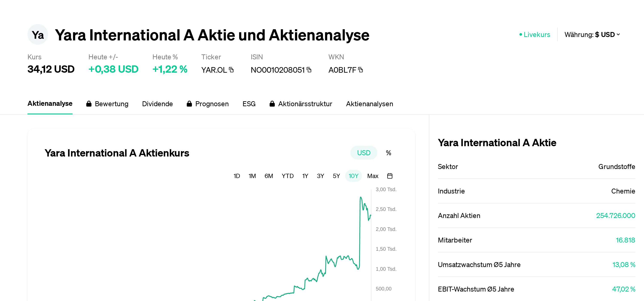Switch chart display to USD

pyautogui.click(x=363, y=153)
